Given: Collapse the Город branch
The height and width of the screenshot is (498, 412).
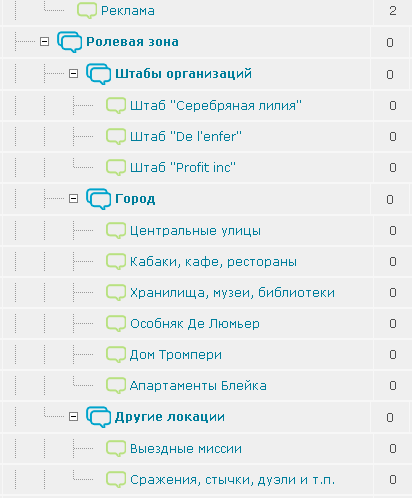Looking at the screenshot, I should 73,199.
